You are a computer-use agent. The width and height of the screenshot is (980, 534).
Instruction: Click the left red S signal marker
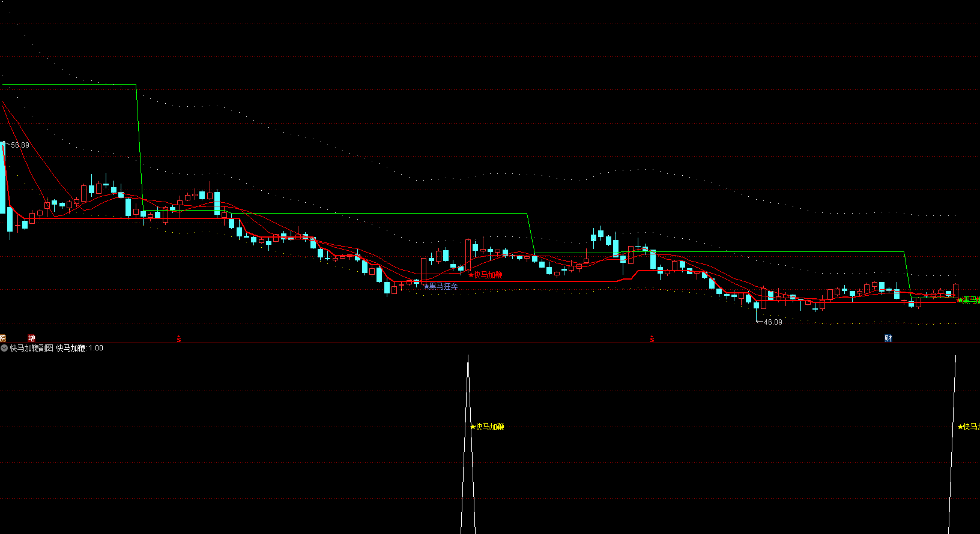(179, 339)
